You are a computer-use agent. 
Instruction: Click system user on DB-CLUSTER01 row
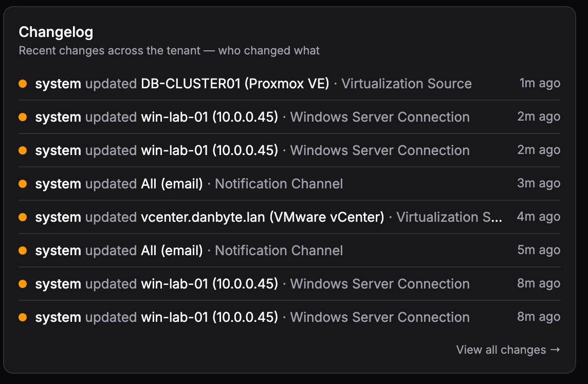[x=58, y=84]
